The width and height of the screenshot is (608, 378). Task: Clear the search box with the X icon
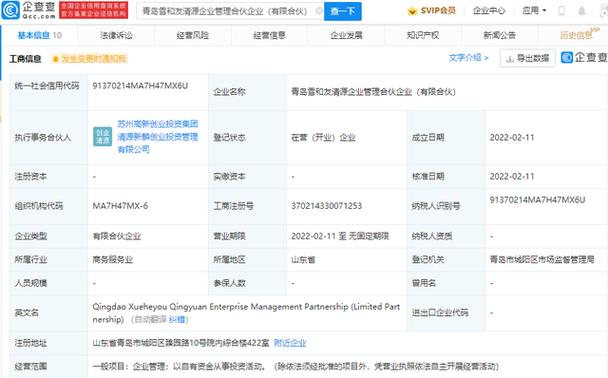(319, 11)
